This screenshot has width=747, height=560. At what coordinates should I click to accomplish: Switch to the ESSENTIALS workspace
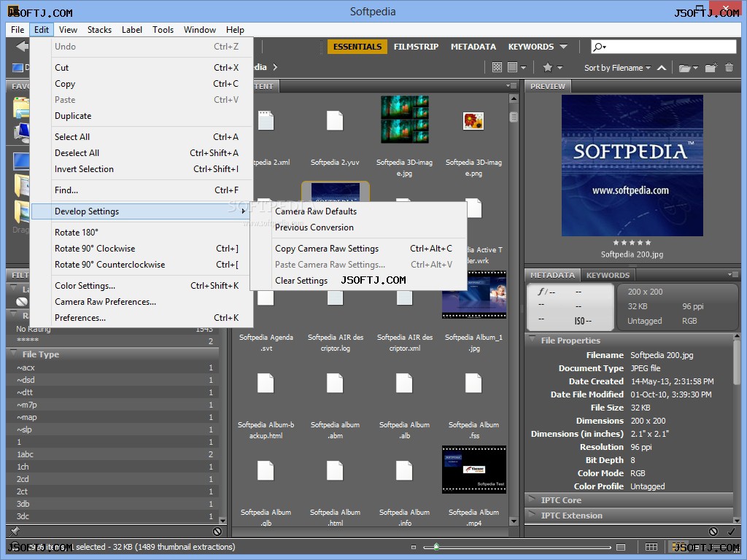click(x=357, y=47)
